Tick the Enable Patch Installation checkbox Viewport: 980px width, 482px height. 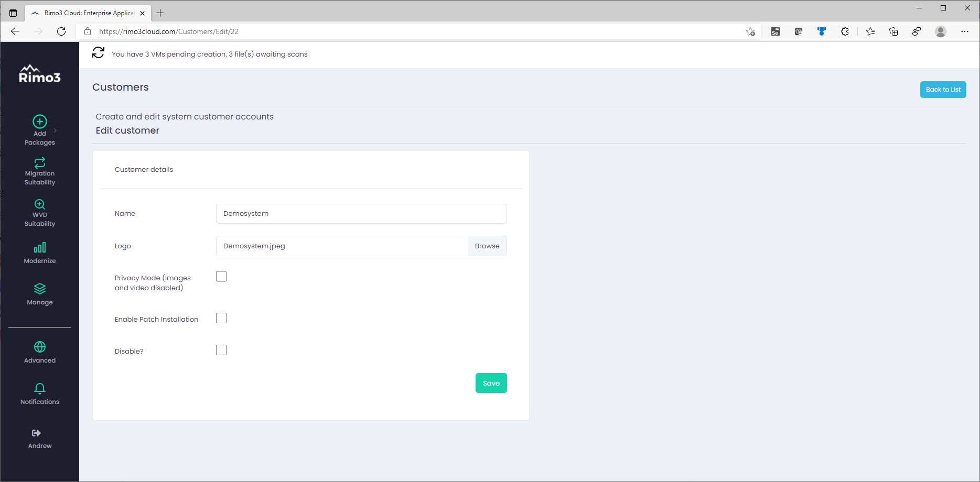221,318
